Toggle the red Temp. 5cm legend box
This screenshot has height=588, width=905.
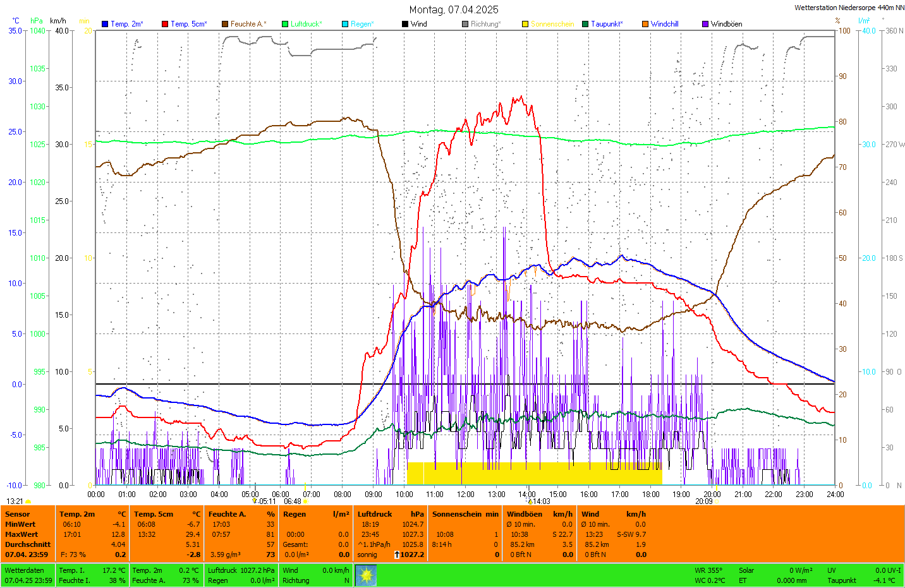point(165,24)
